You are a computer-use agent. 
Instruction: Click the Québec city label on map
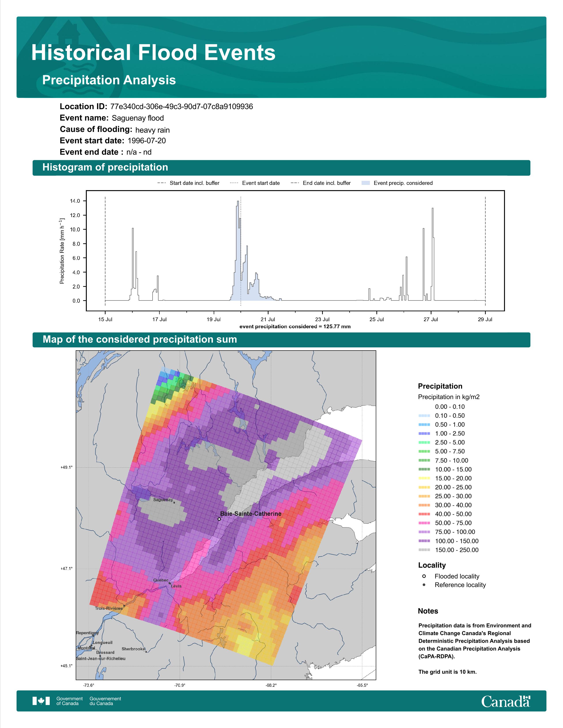[x=161, y=580]
